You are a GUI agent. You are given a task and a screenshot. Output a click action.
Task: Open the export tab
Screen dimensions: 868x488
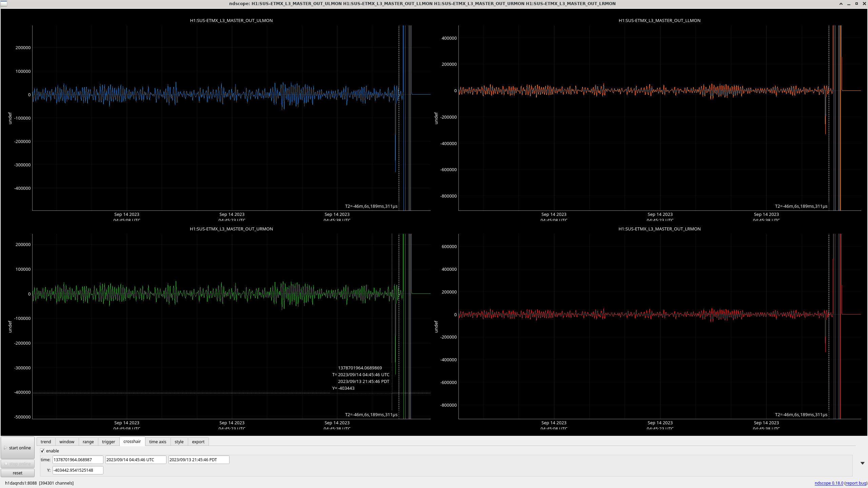point(198,442)
